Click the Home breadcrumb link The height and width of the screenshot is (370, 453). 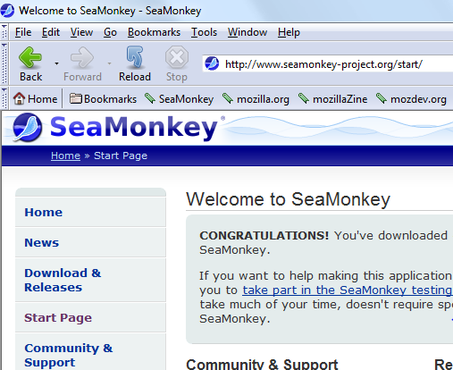(x=66, y=156)
